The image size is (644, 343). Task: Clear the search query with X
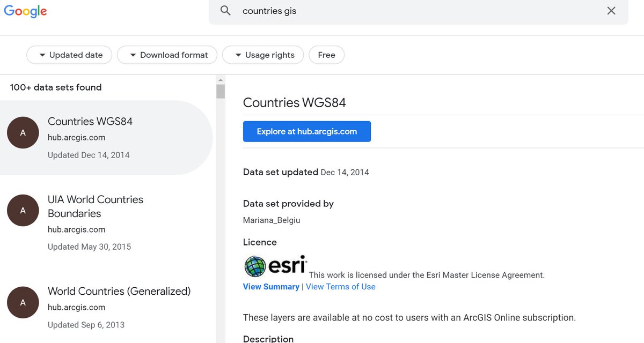point(611,11)
